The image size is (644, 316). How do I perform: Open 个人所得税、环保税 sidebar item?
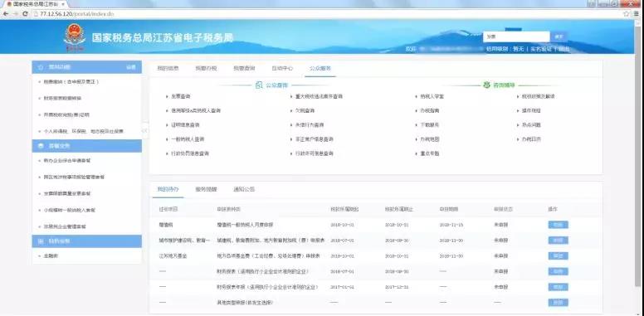tap(83, 131)
